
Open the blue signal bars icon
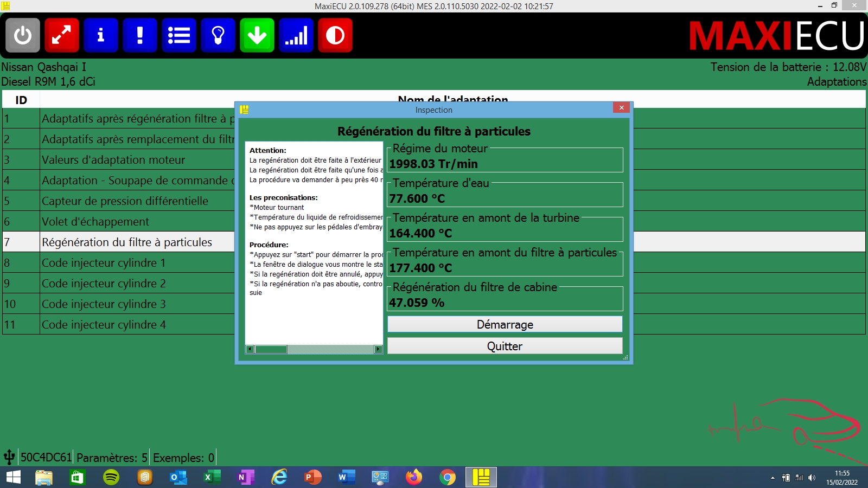tap(296, 35)
